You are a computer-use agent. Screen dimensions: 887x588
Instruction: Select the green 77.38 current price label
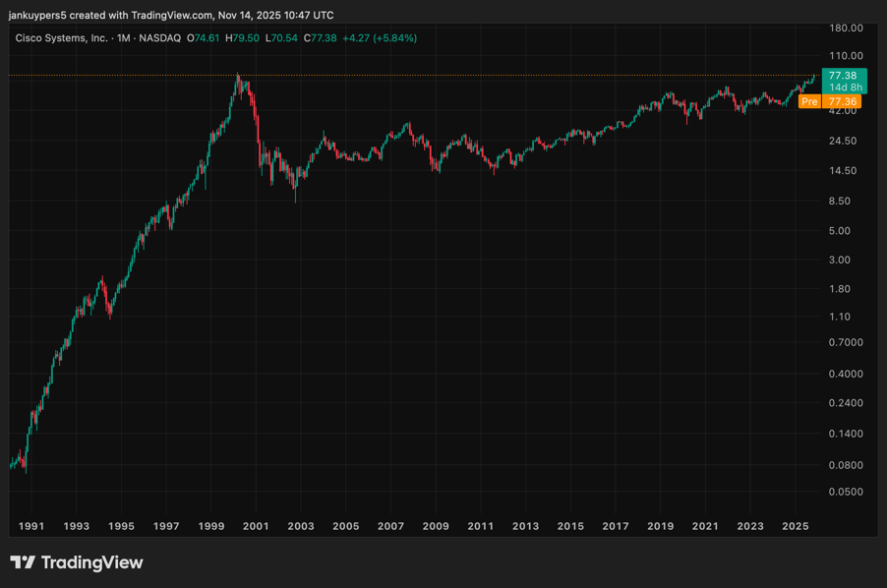pos(843,75)
